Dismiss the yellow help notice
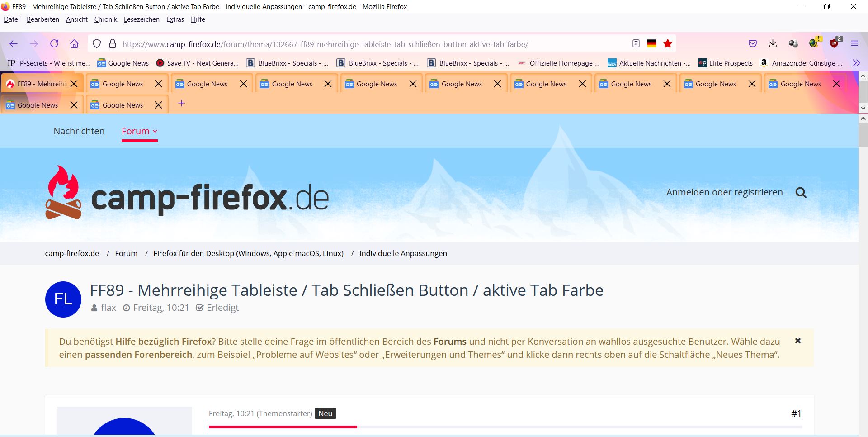 click(798, 341)
